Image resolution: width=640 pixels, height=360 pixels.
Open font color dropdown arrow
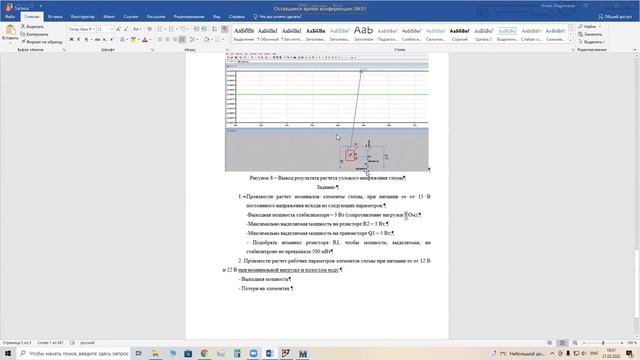click(x=150, y=40)
